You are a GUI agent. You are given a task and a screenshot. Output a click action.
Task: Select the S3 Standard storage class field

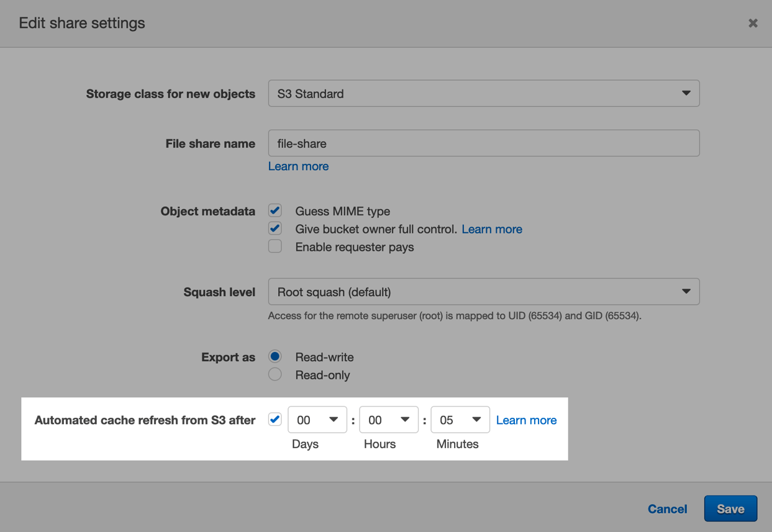484,92
